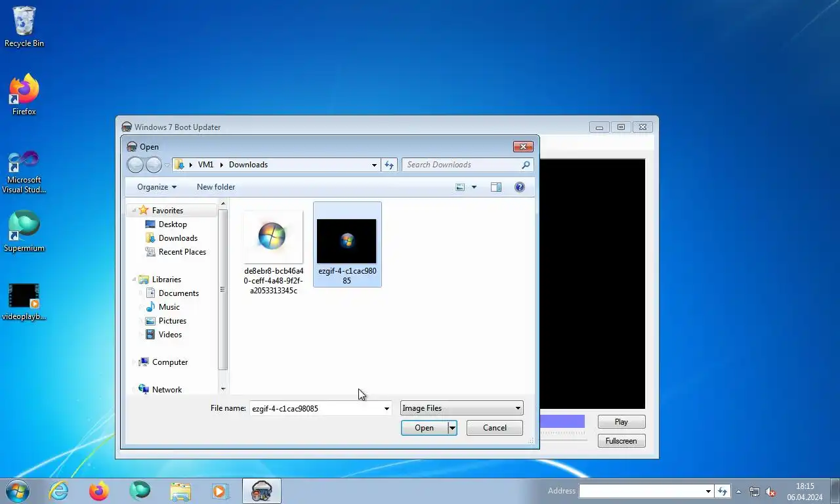840x504 pixels.
Task: Click the muted volume tray icon
Action: point(771,492)
